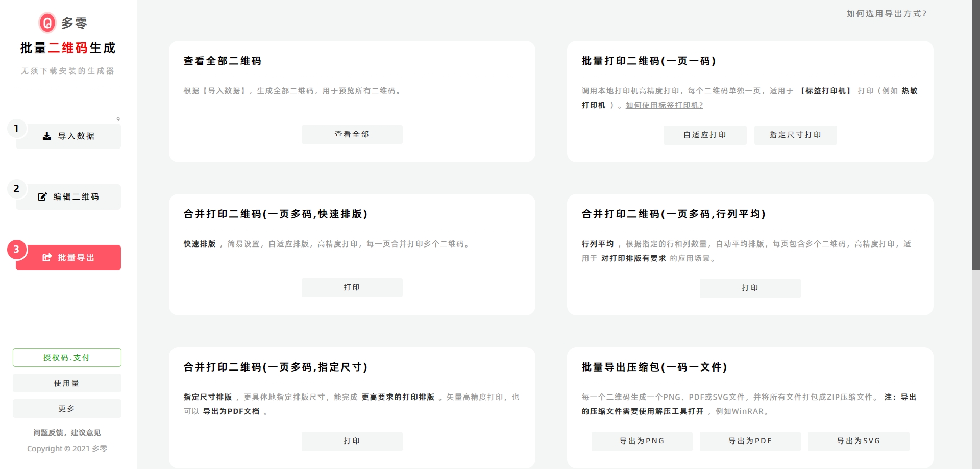
Task: Open the 如何选用导出方式? help link
Action: (x=887, y=14)
